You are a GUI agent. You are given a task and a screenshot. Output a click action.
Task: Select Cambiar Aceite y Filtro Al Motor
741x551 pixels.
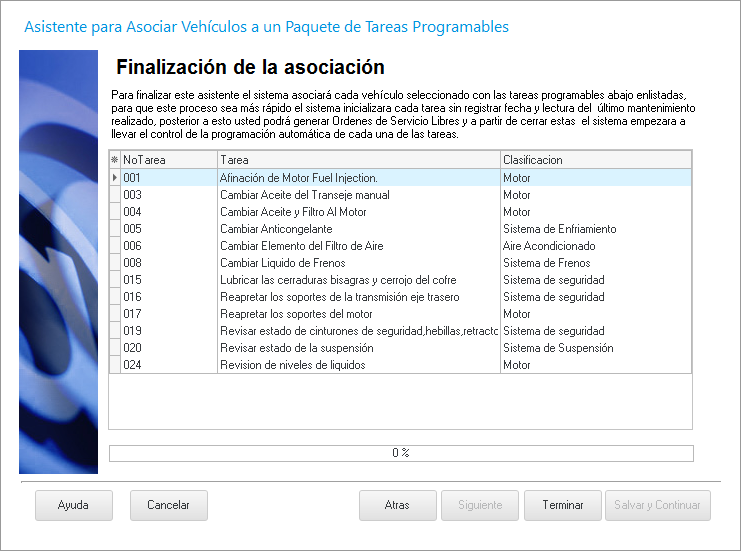coord(293,212)
